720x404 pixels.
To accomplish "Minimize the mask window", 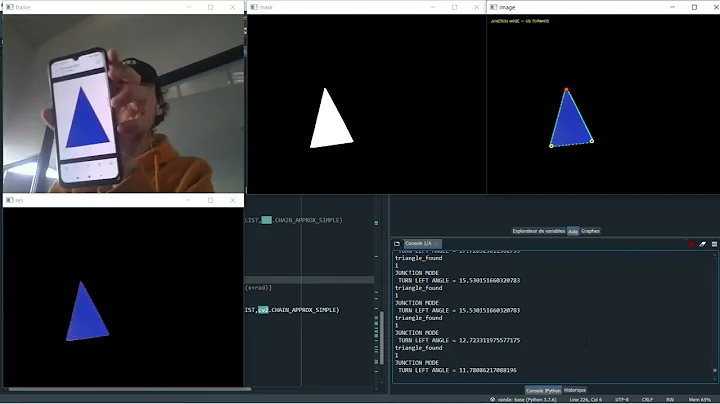I will 433,7.
